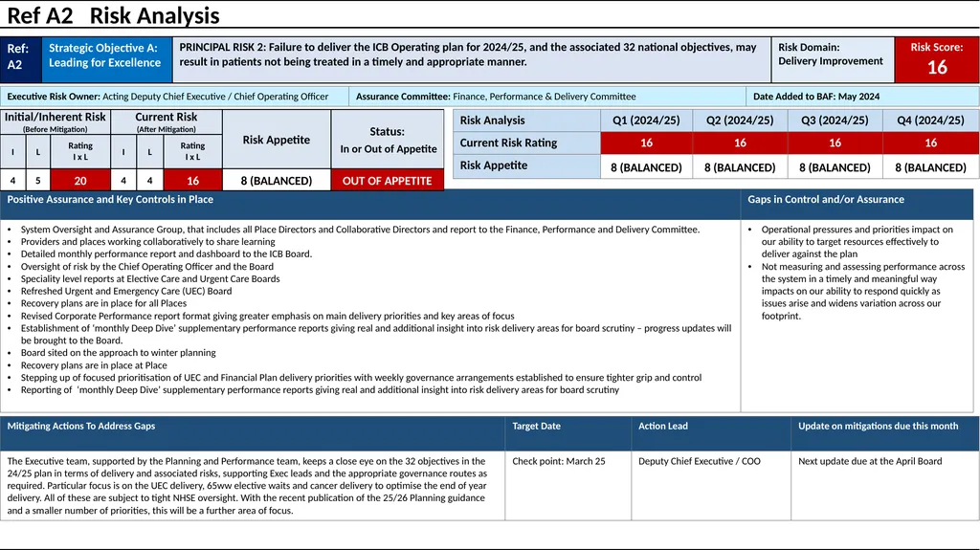Select the 'Not measuring and assessing performance' bullet

pos(863,291)
